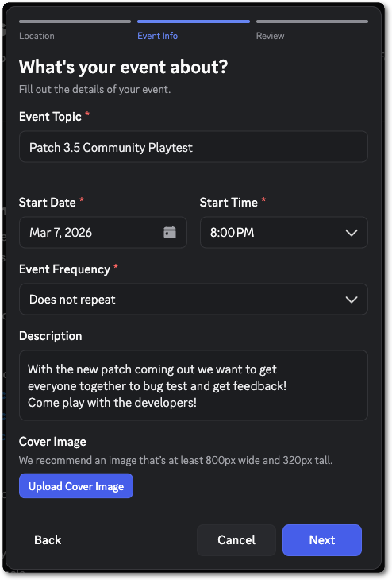
Task: Open the 8:00 PM time selector
Action: pyautogui.click(x=284, y=232)
